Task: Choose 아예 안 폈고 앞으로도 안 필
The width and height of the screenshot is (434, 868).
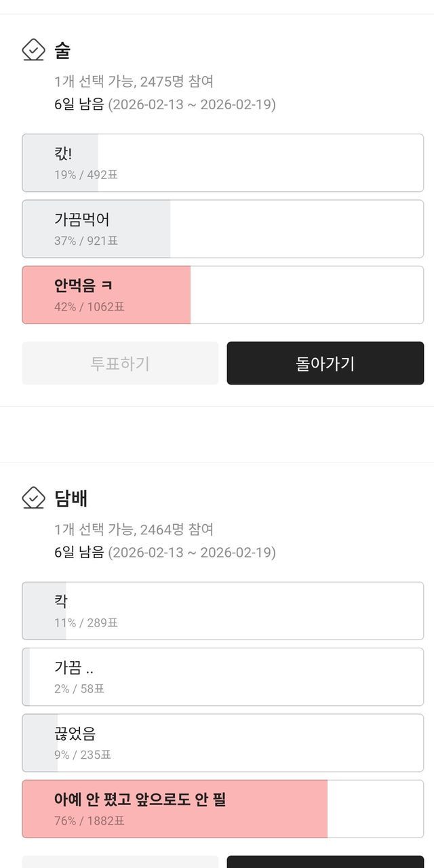Action: click(x=222, y=808)
